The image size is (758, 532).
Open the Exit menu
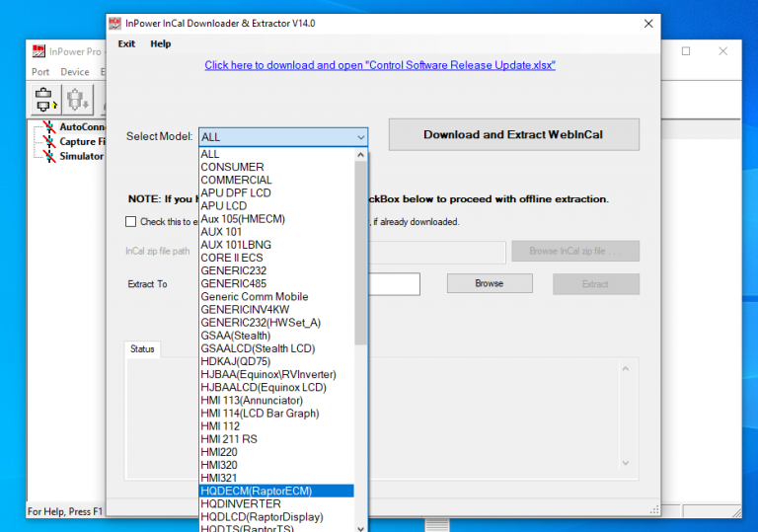[x=126, y=44]
